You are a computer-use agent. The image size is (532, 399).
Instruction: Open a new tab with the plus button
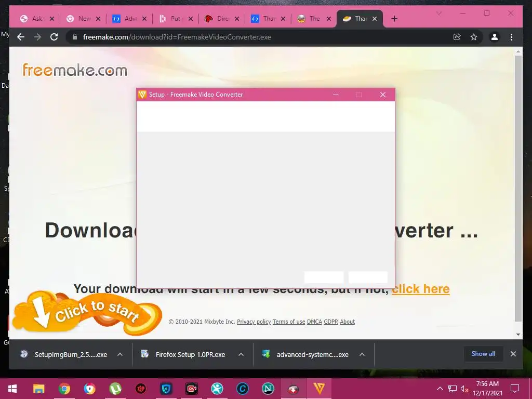(x=394, y=19)
